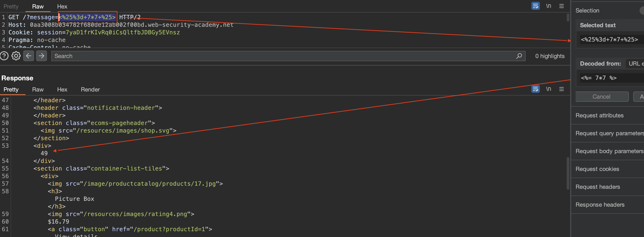
Task: Open search help question mark icon
Action: 4,56
